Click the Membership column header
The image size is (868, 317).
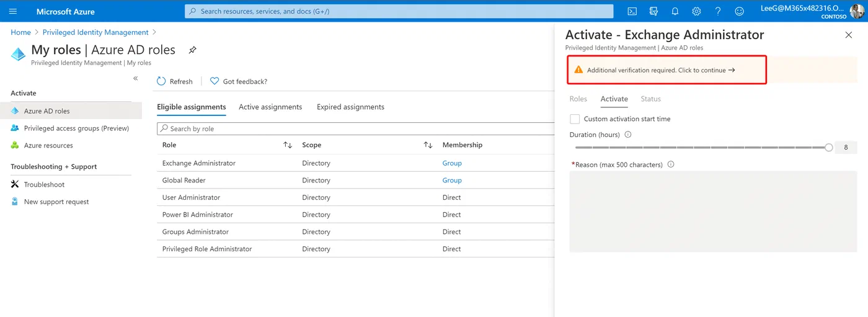(463, 145)
